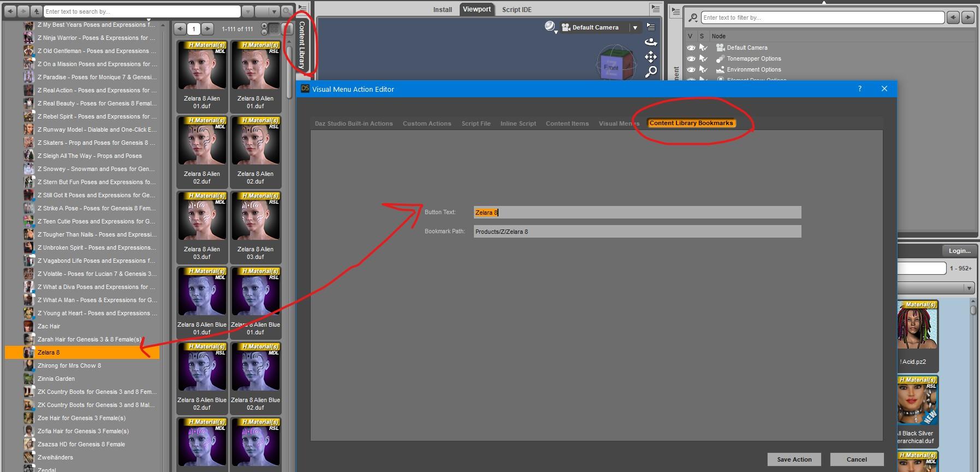Viewport: 980px width, 472px height.
Task: Go back in Content Library navigation
Action: tap(10, 11)
